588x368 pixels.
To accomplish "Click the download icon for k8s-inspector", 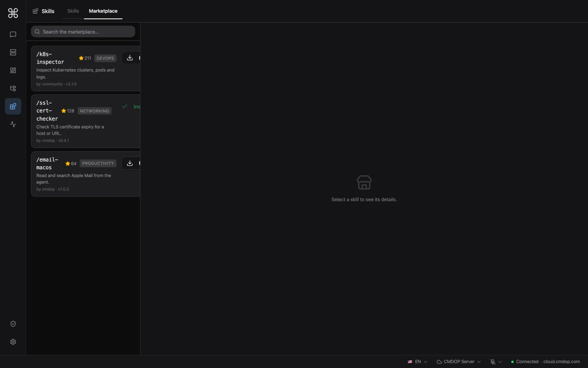I will (130, 58).
